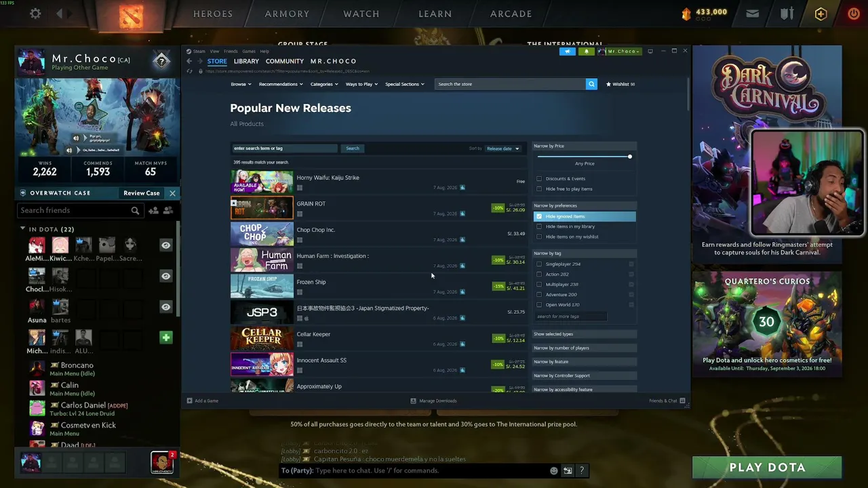Play first voice line in hero showcase
Image resolution: width=868 pixels, height=488 pixels.
coord(76,138)
